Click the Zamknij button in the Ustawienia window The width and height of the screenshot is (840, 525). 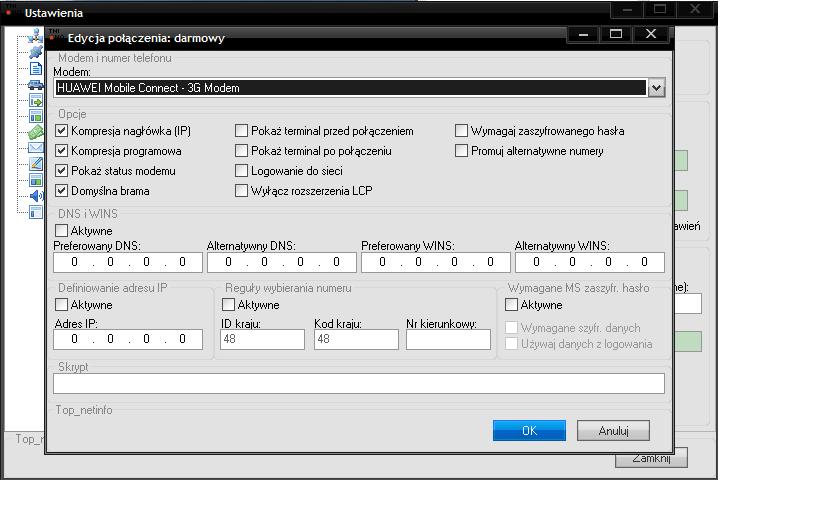[650, 458]
